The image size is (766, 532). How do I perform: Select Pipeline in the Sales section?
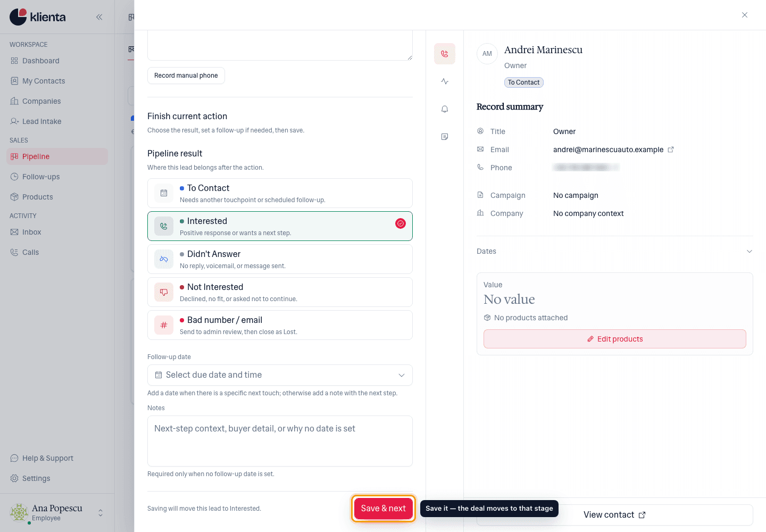coord(57,156)
